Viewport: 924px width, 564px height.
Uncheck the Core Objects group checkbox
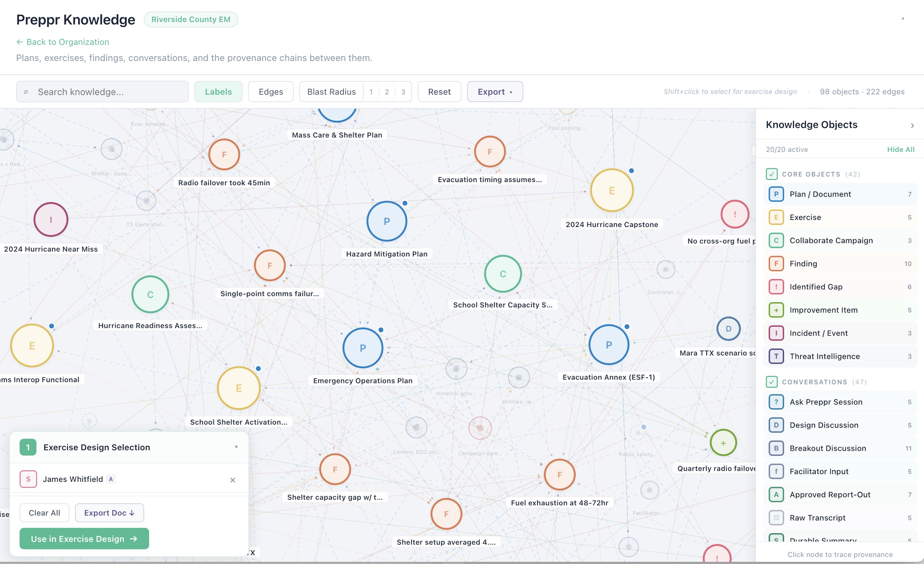click(772, 174)
